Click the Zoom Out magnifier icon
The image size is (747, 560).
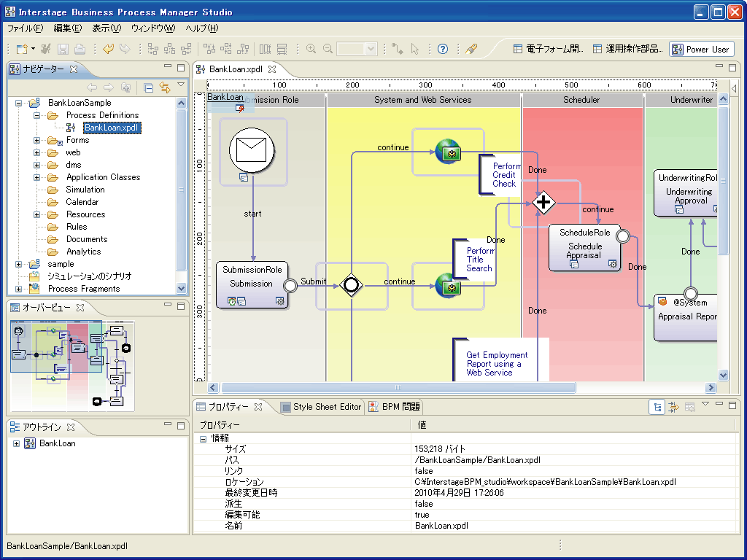(328, 49)
